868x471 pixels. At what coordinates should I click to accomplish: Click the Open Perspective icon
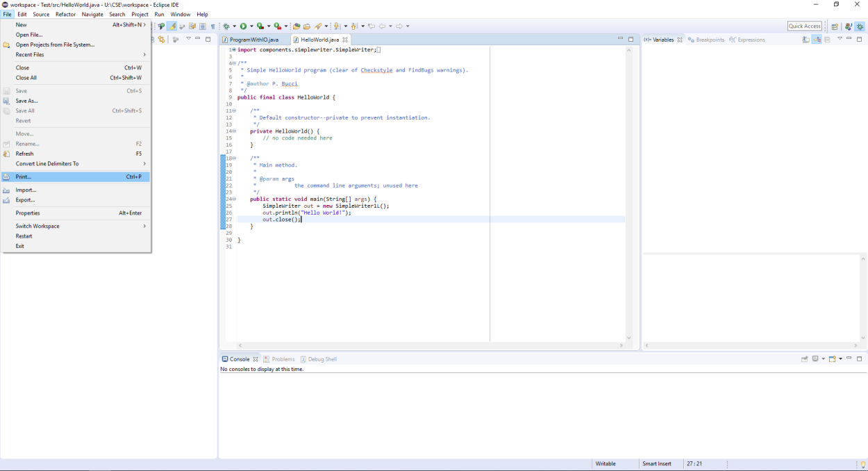tap(835, 26)
